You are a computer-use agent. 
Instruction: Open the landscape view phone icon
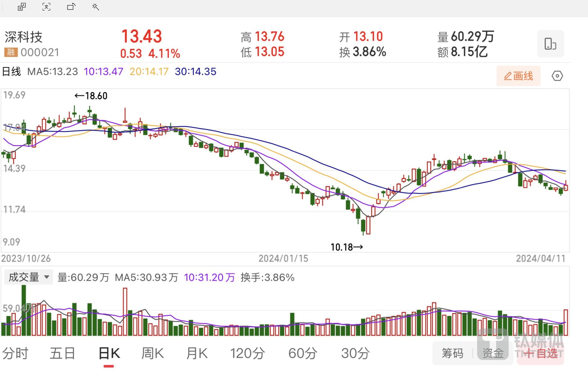click(x=550, y=44)
